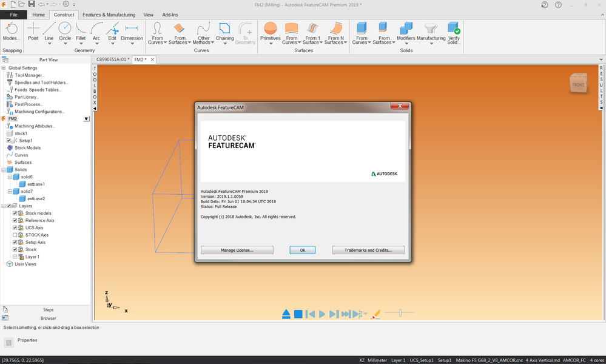Switch to the Add-Ins ribbon tab
Screen dimensions: 606x364
(170, 15)
